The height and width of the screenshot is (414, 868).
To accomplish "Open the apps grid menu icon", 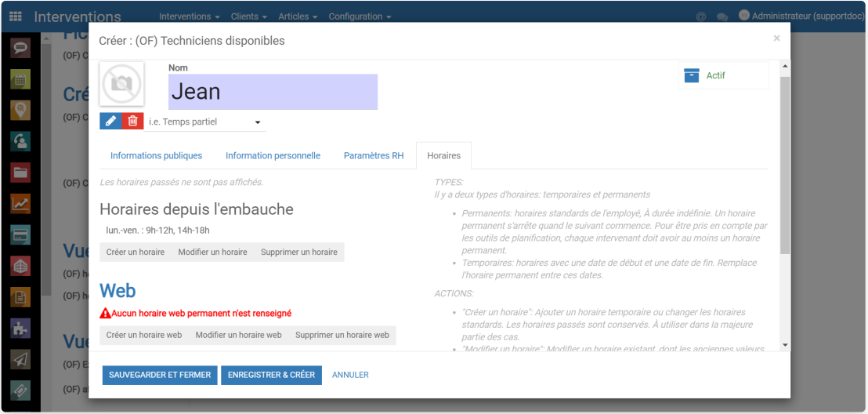I will point(16,16).
